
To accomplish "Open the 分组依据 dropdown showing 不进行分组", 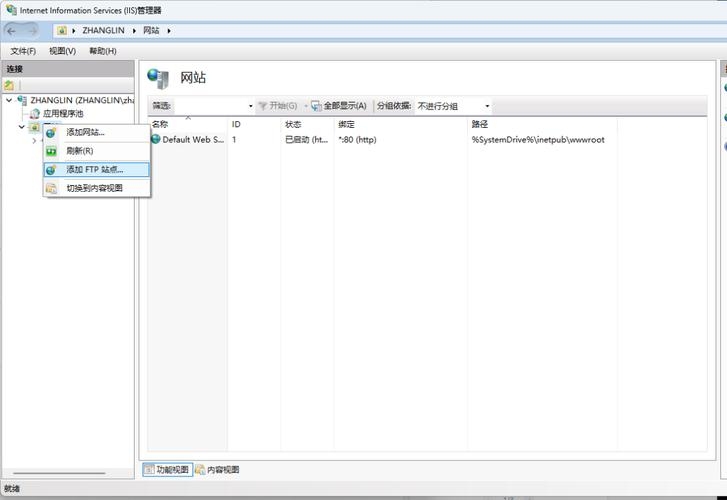I will (x=453, y=106).
